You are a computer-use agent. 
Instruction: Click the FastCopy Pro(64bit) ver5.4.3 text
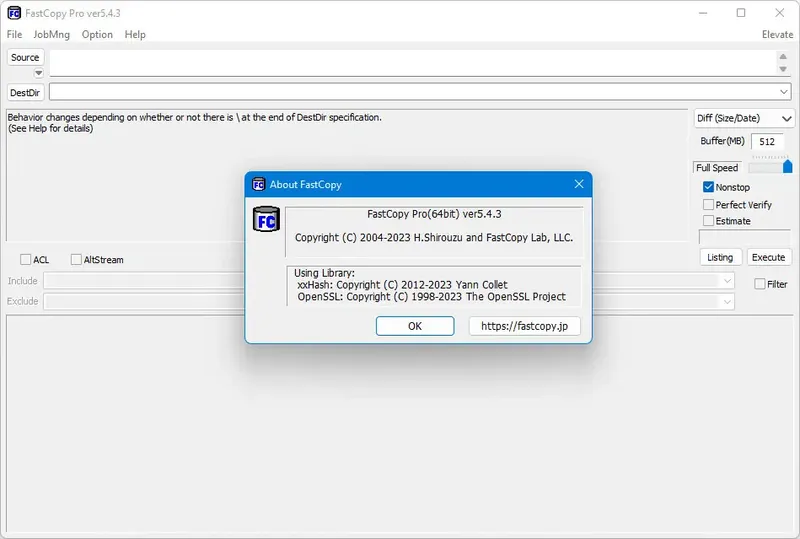click(434, 214)
